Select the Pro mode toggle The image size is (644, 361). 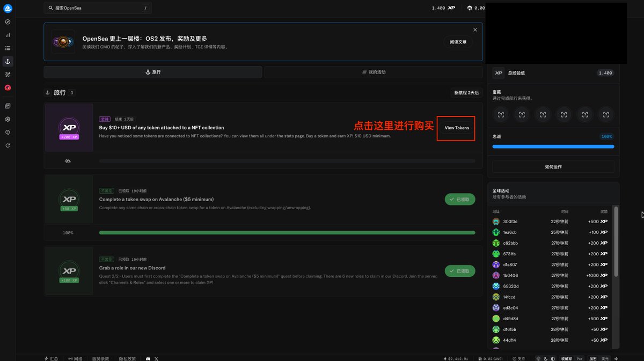point(580,358)
